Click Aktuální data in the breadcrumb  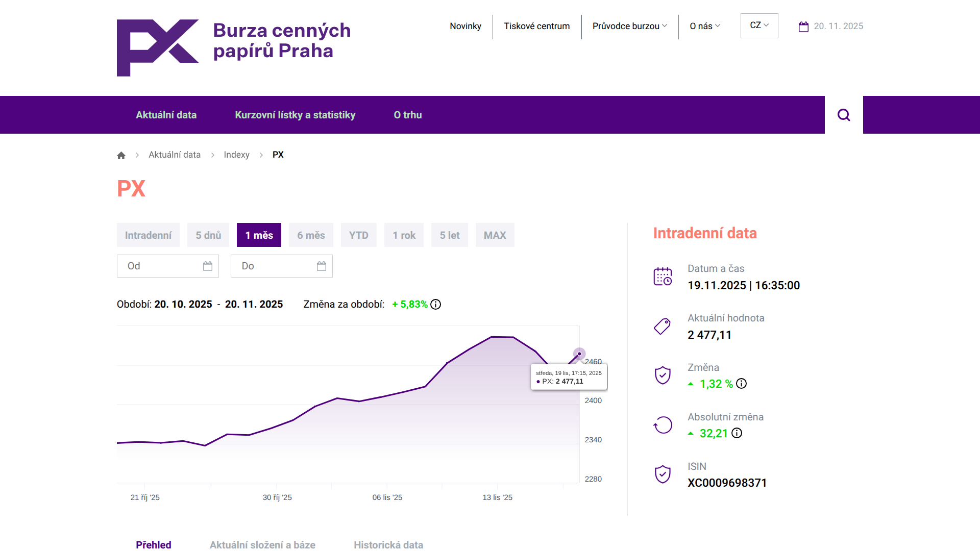pos(175,155)
